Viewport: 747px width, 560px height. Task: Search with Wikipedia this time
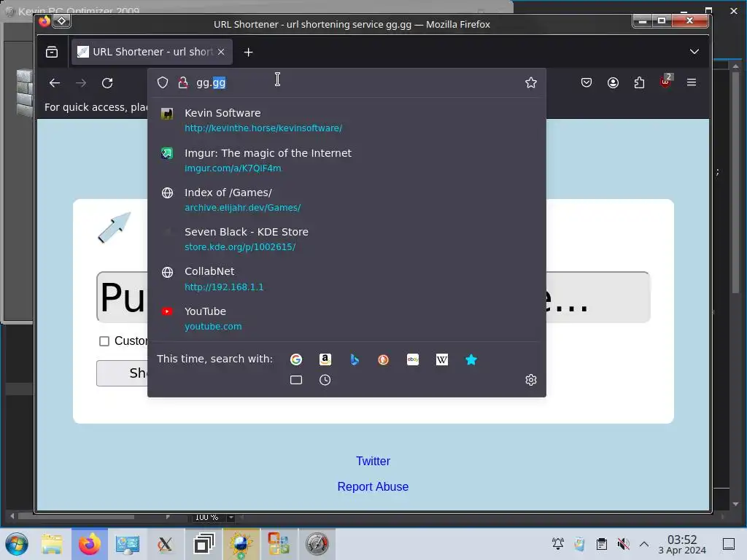point(441,359)
